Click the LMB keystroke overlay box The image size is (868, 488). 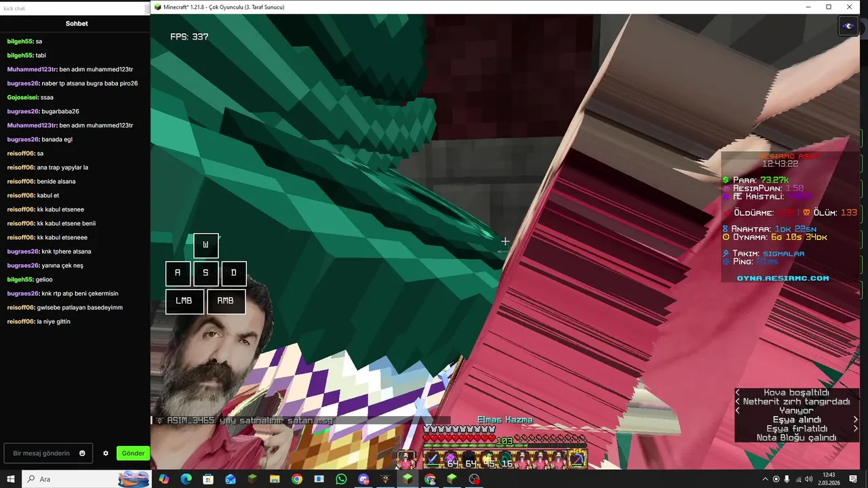click(x=184, y=301)
